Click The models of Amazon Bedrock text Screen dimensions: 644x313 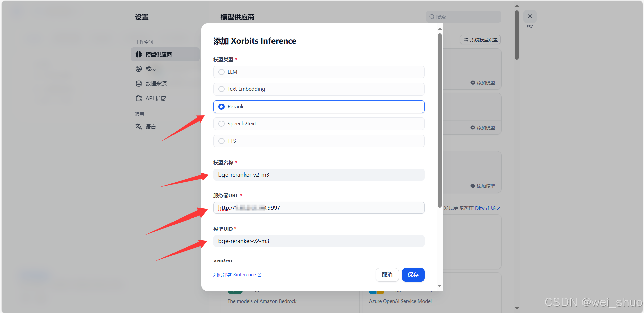tap(262, 301)
